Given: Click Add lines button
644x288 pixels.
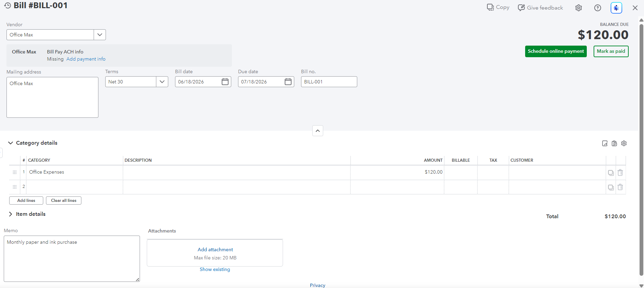Looking at the screenshot, I should coord(26,201).
